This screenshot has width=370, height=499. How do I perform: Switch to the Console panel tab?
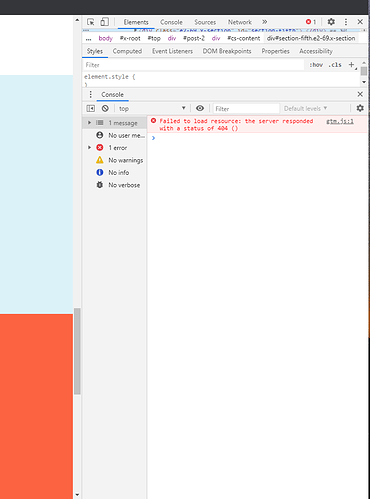tap(171, 22)
